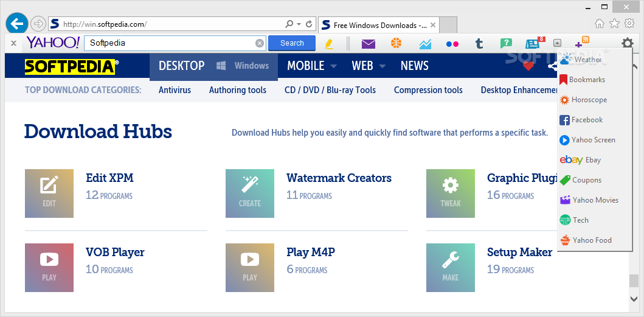
Task: Collapse the toolbar overflow arrow button
Action: (x=557, y=43)
